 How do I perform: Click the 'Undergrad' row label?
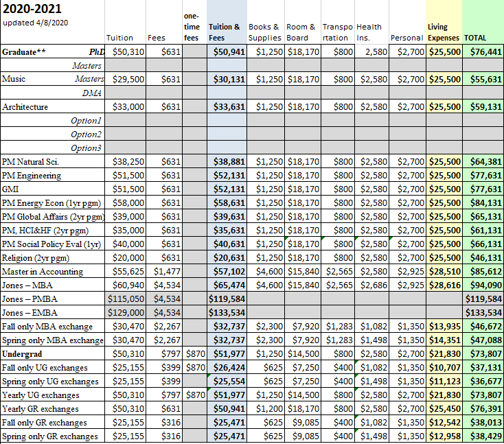tap(22, 354)
